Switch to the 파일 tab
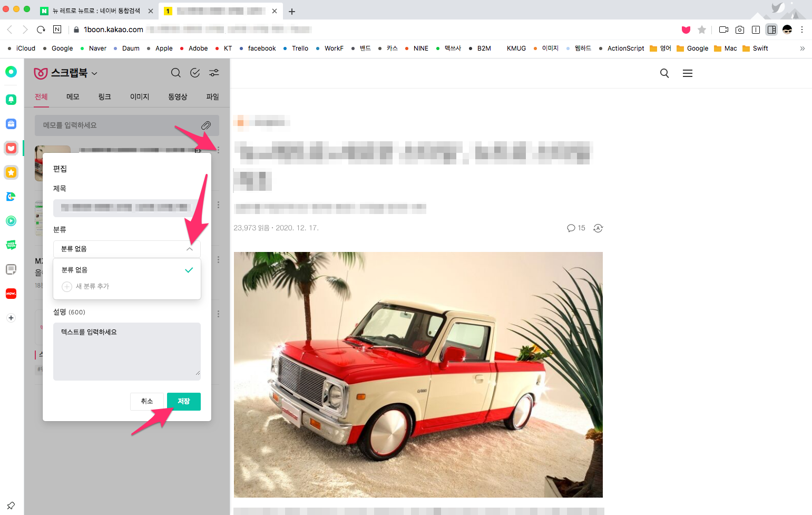The height and width of the screenshot is (515, 812). click(212, 97)
